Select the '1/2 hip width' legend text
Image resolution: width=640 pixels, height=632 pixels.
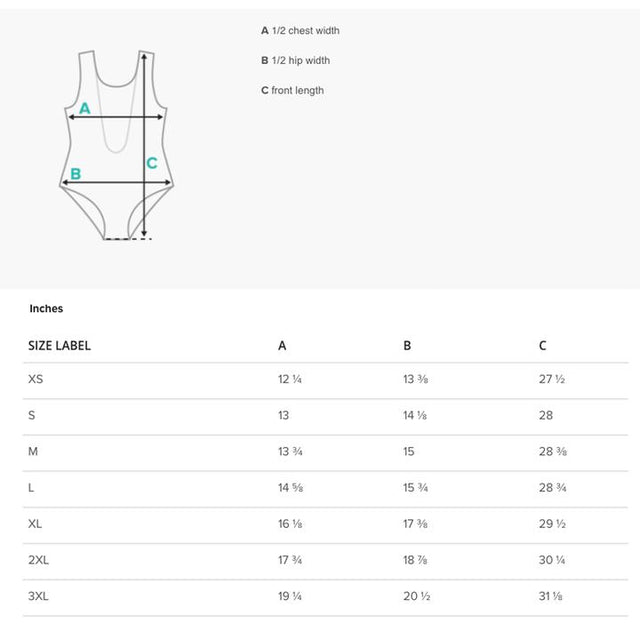coord(301,60)
